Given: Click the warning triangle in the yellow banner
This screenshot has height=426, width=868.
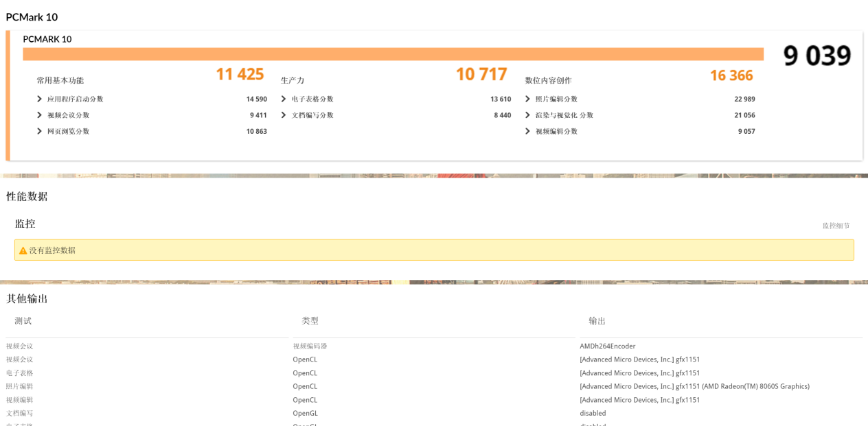Looking at the screenshot, I should [23, 250].
